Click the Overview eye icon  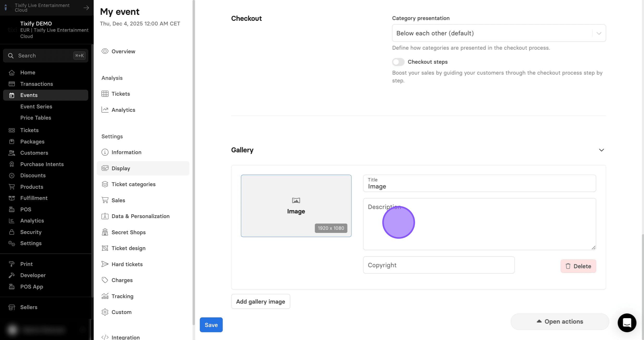105,51
